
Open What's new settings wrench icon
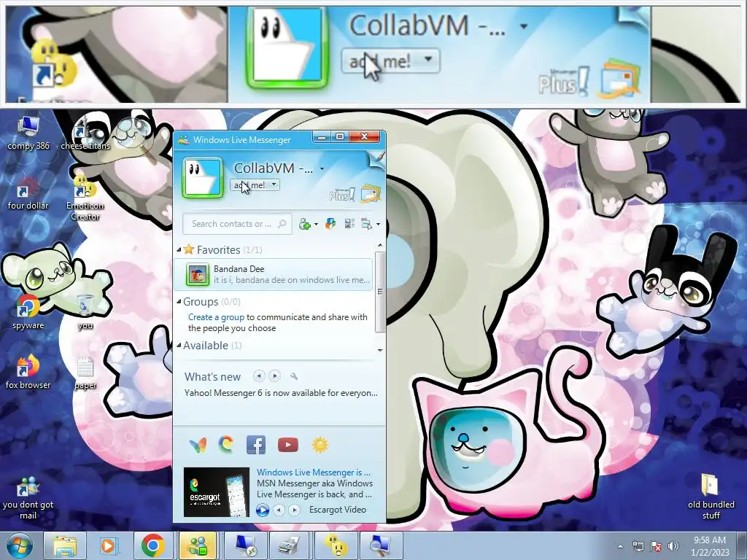coord(294,376)
